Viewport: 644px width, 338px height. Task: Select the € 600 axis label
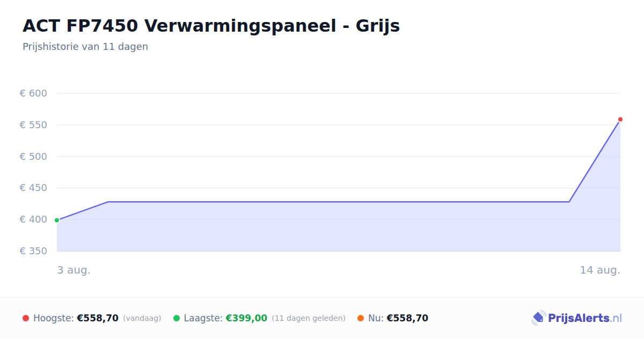coord(33,93)
